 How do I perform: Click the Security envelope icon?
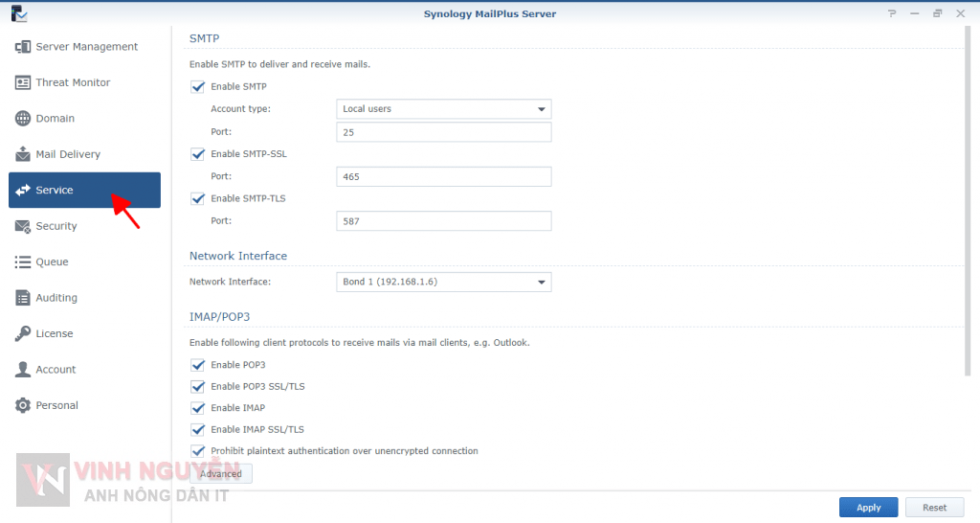click(x=23, y=226)
